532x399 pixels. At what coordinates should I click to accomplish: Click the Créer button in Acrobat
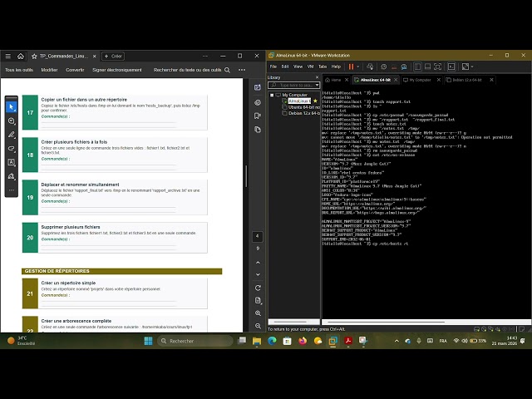[113, 57]
